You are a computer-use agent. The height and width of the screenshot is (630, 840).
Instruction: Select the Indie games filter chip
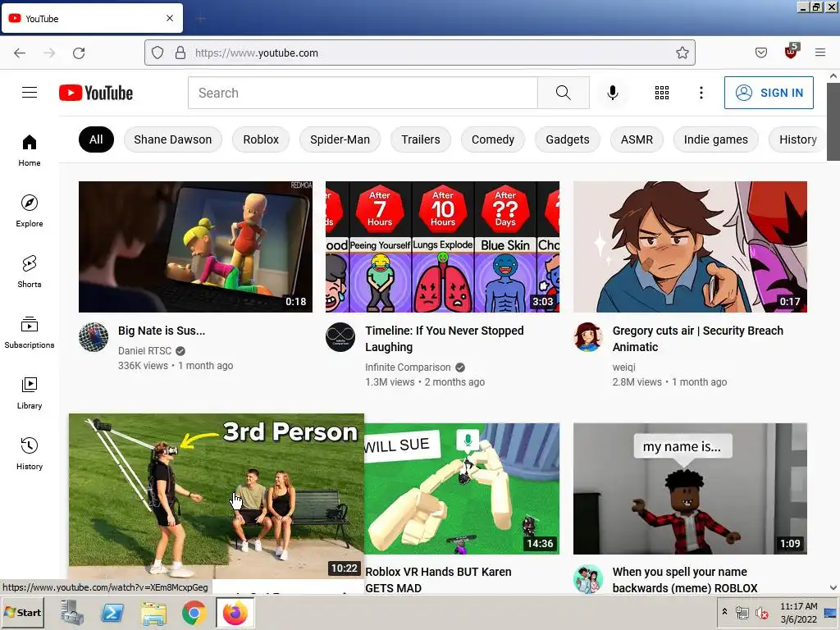click(715, 139)
